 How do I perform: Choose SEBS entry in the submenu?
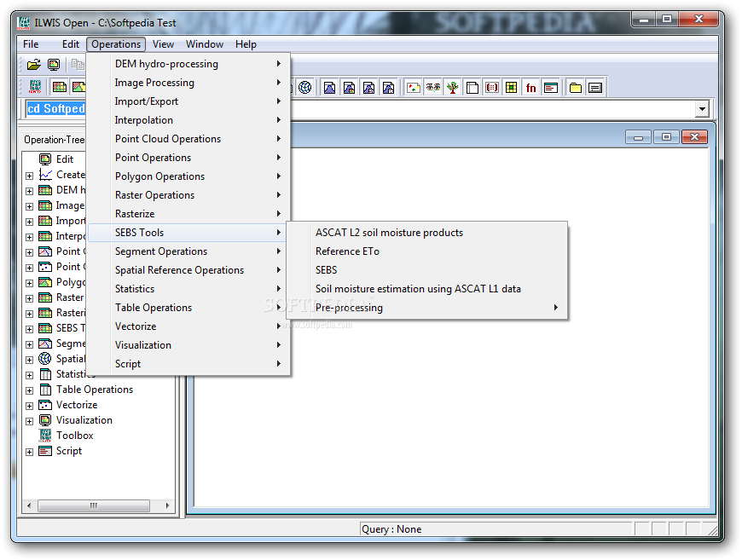426,270
